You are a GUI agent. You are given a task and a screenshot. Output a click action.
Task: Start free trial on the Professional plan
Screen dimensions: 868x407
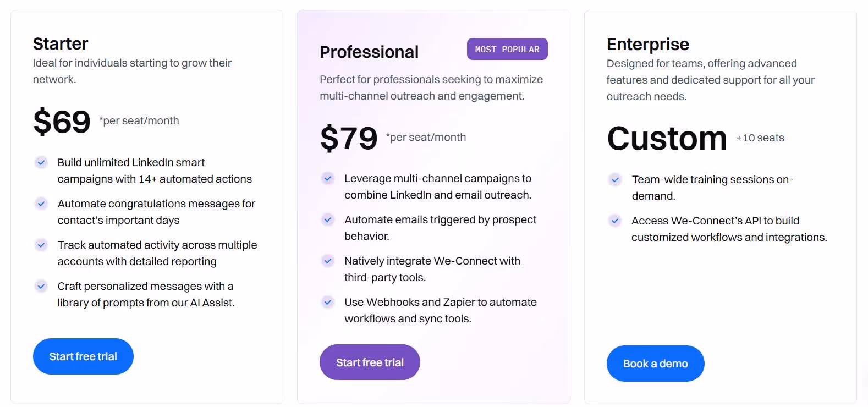coord(369,362)
